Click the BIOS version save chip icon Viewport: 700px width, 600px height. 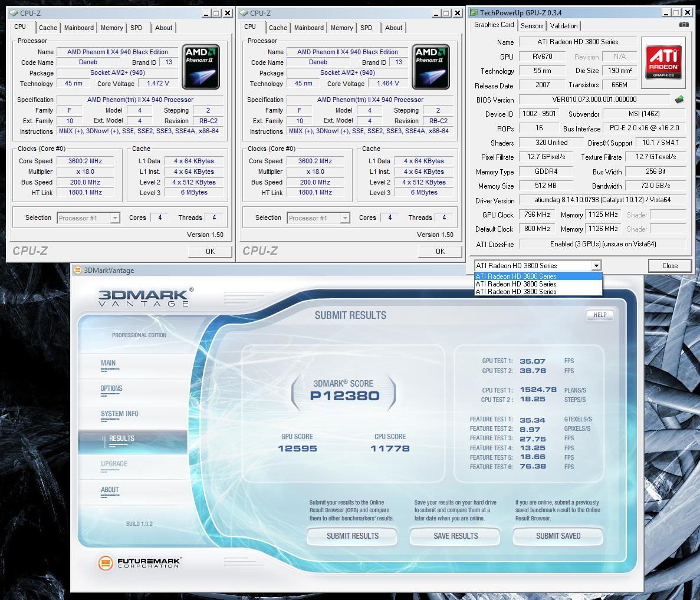click(x=679, y=100)
